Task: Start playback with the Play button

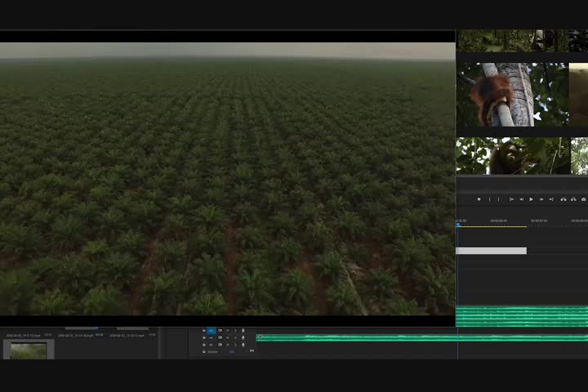Action: (x=531, y=199)
